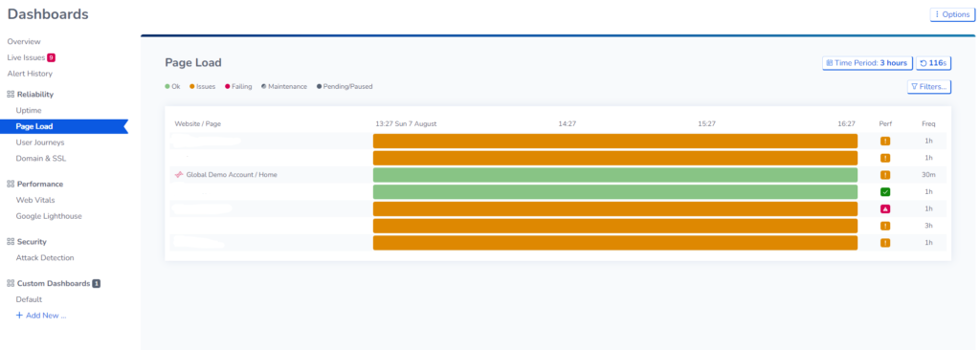
Task: Click the Global Demo Account pulse icon
Action: [x=179, y=175]
